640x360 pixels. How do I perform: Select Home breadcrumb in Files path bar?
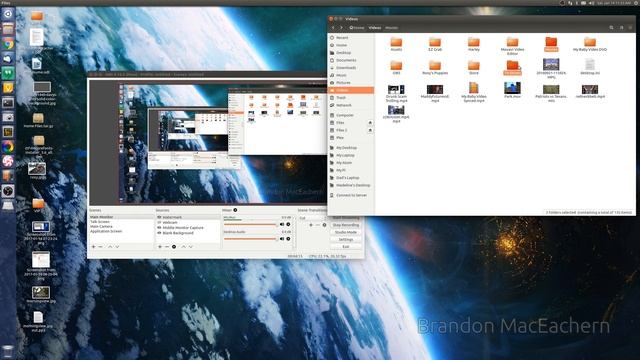pos(357,28)
